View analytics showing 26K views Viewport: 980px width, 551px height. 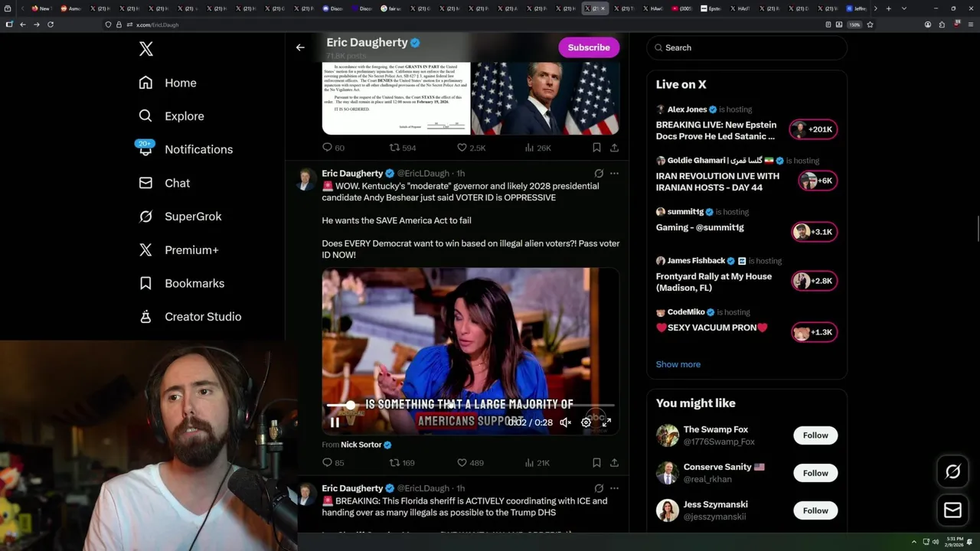click(537, 148)
